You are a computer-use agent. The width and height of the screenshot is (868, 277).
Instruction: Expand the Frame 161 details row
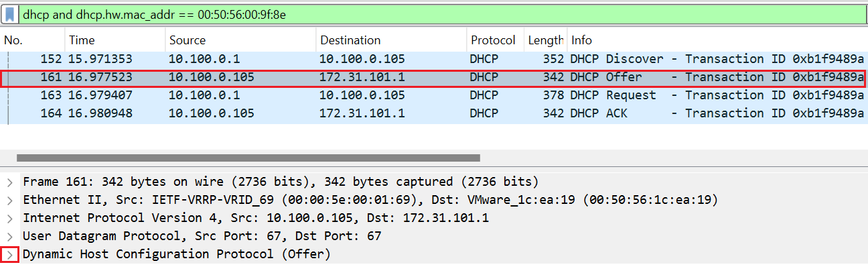tap(9, 182)
